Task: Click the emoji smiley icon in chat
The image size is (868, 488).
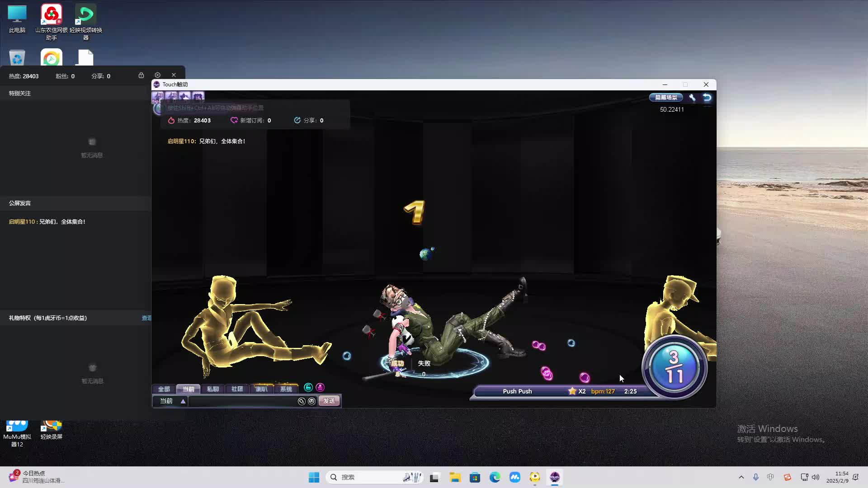Action: [311, 401]
